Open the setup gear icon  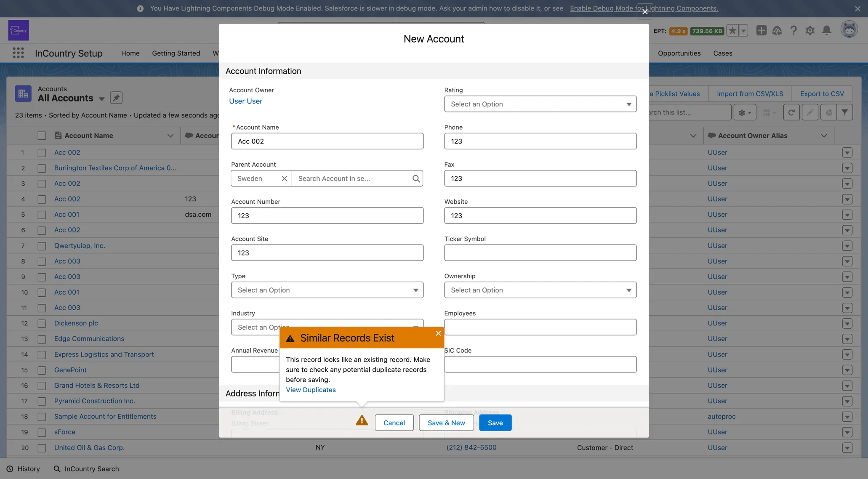coord(809,30)
